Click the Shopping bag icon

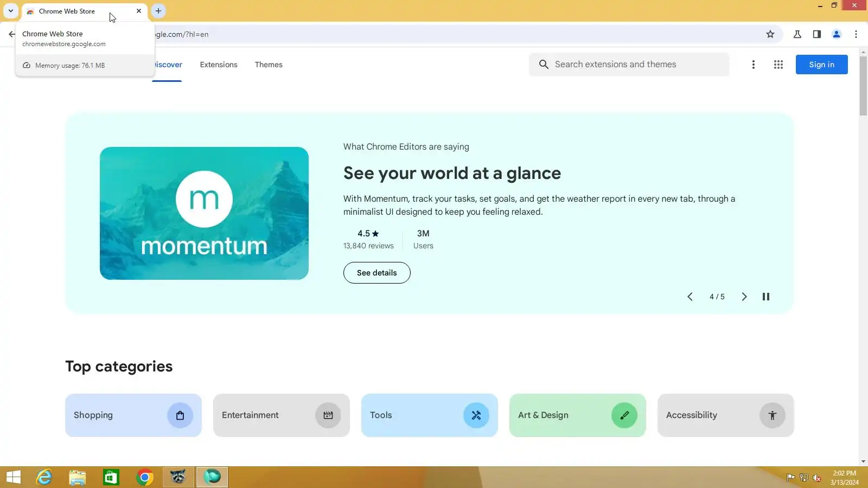[x=180, y=415]
